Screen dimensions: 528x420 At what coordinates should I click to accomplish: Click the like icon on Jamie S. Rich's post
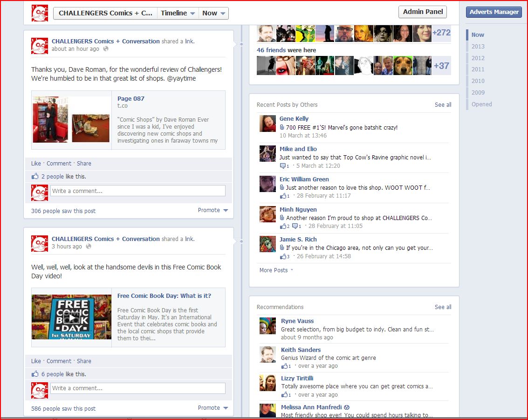283,256
